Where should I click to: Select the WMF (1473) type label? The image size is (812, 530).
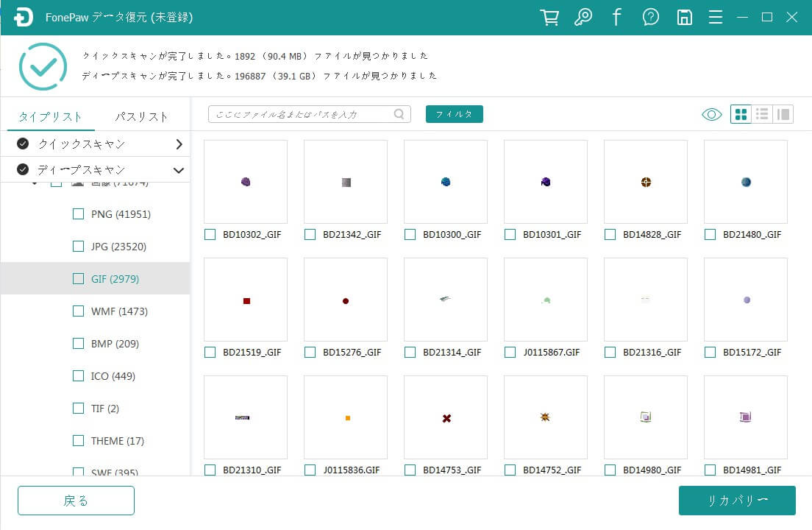(x=119, y=311)
